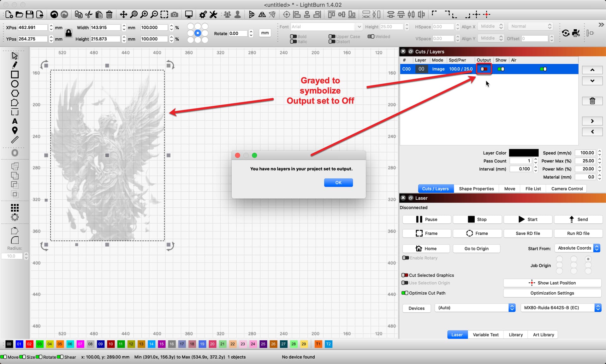Enable Output toggle for layer C00
Viewport: 606px width, 364px height.
(484, 69)
